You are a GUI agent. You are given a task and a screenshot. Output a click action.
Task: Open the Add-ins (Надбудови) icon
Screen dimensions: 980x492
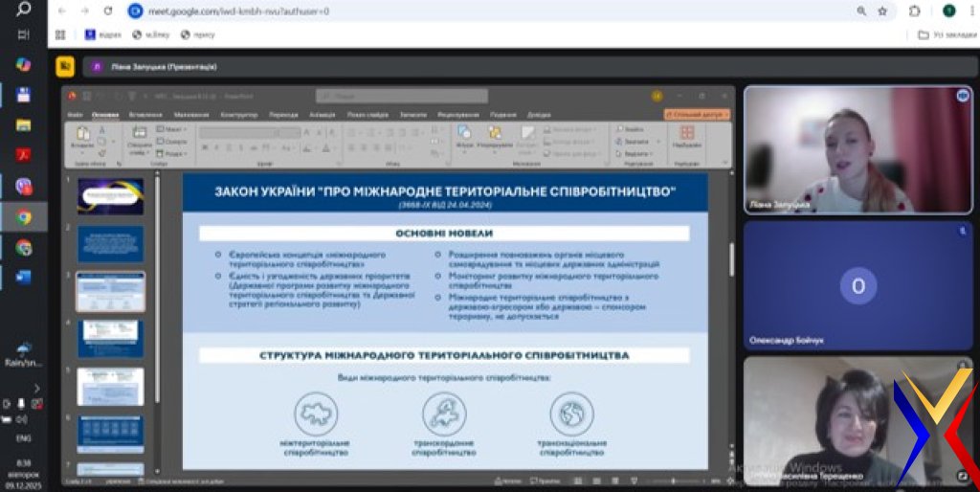pos(686,137)
